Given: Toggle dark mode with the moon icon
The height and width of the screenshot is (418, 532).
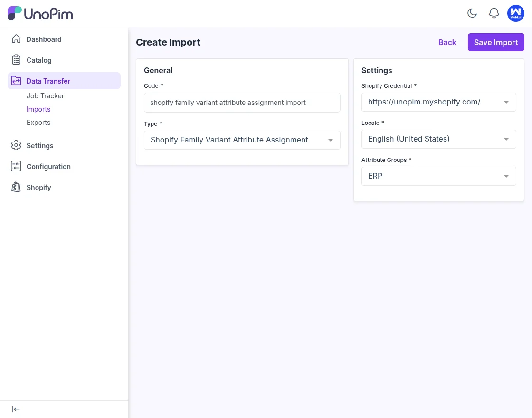Looking at the screenshot, I should (472, 13).
